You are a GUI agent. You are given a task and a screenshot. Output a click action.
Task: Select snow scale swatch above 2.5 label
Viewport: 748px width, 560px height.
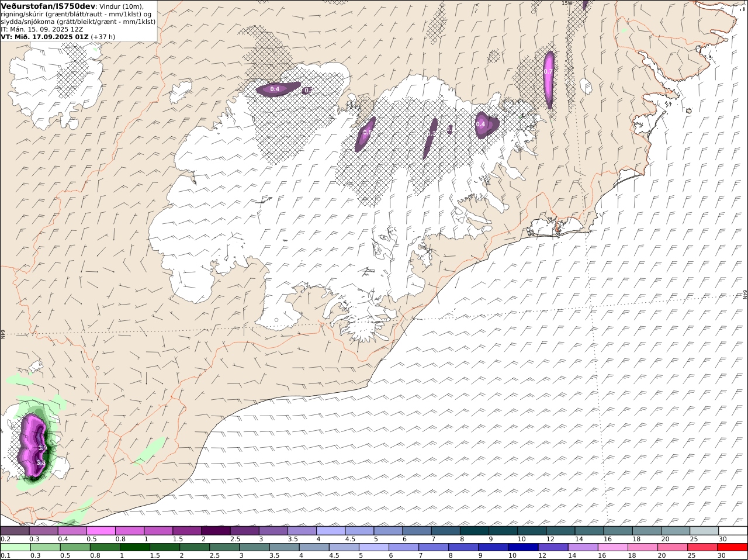[x=244, y=531]
